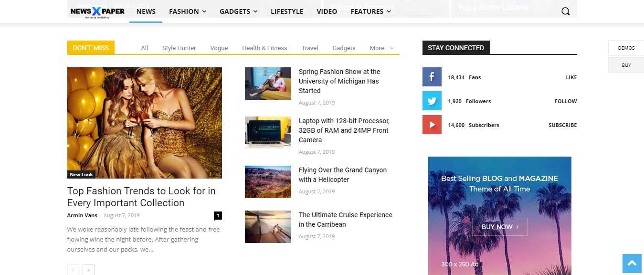Select the Style Hunter tab

coord(179,48)
